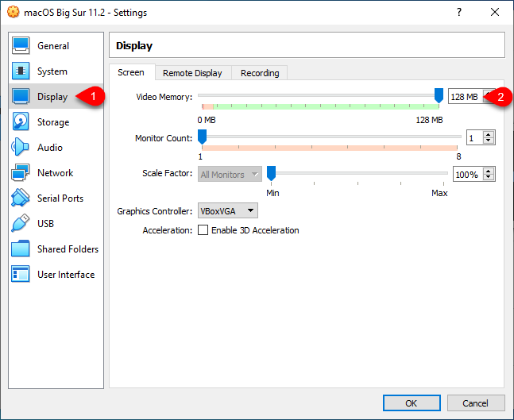
Task: Switch to the Screen tab
Action: [x=131, y=72]
